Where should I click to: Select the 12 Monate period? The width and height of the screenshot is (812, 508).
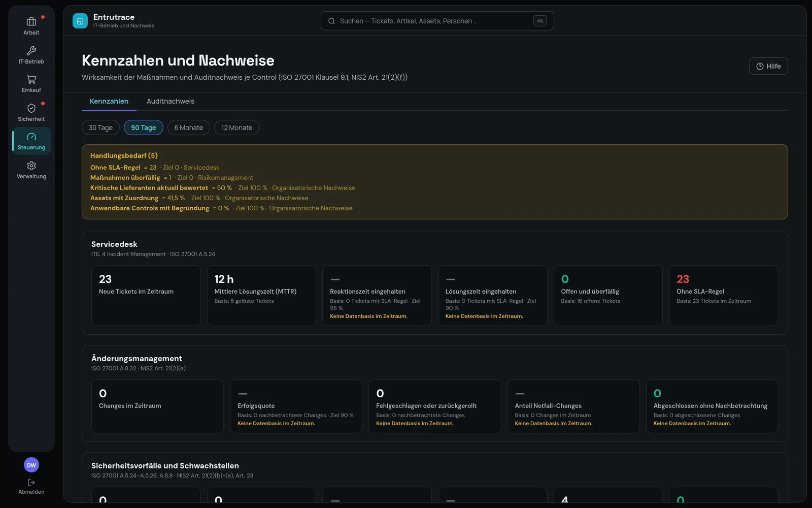click(237, 128)
